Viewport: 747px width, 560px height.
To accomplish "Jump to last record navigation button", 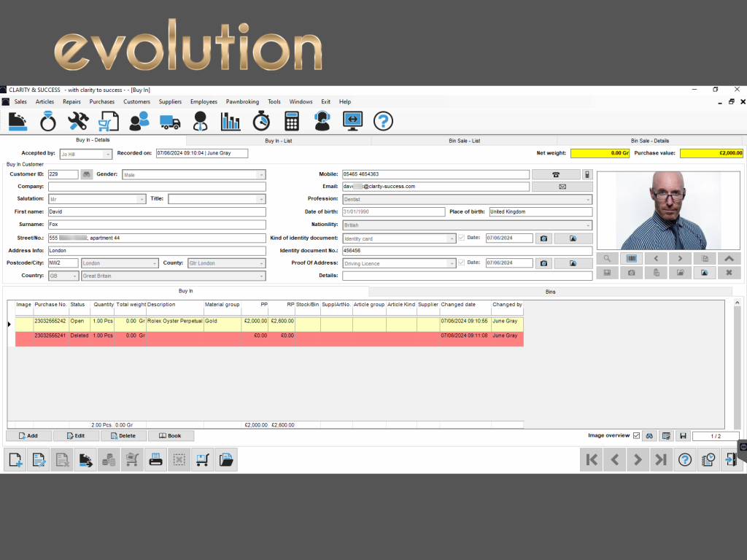I will 661,460.
